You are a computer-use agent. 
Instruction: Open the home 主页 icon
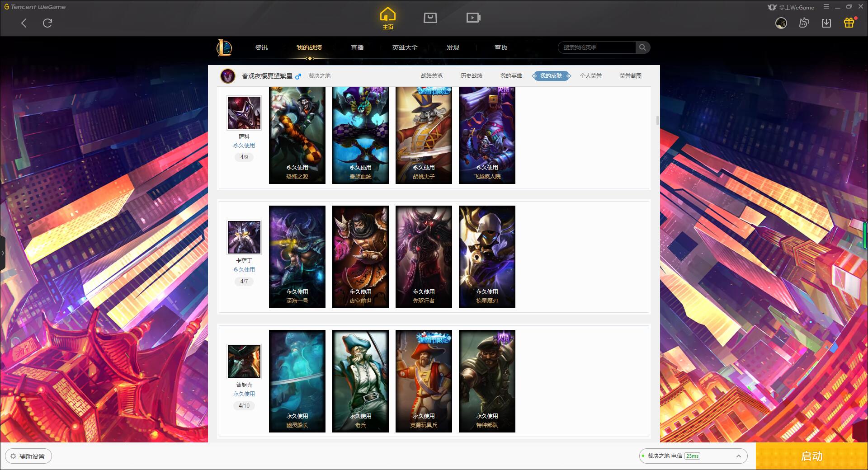[x=388, y=19]
